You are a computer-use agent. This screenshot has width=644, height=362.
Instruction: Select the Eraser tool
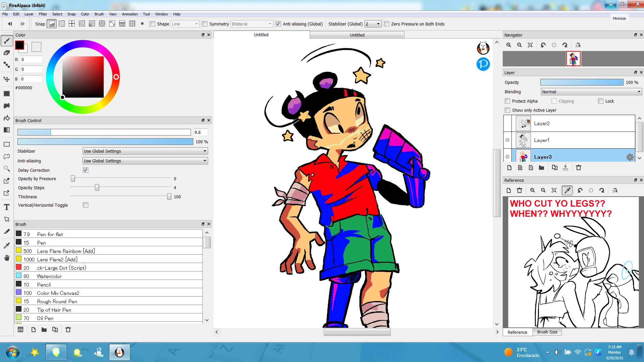tap(7, 53)
